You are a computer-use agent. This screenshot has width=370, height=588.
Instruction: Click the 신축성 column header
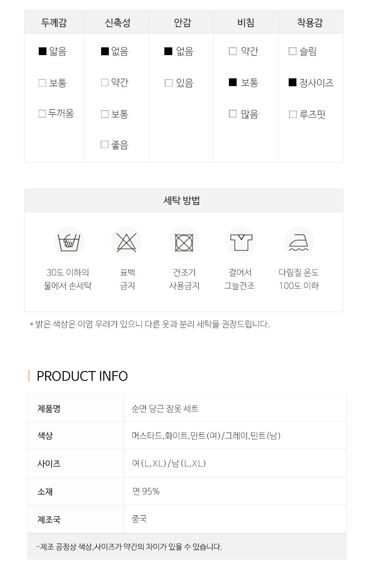[117, 22]
